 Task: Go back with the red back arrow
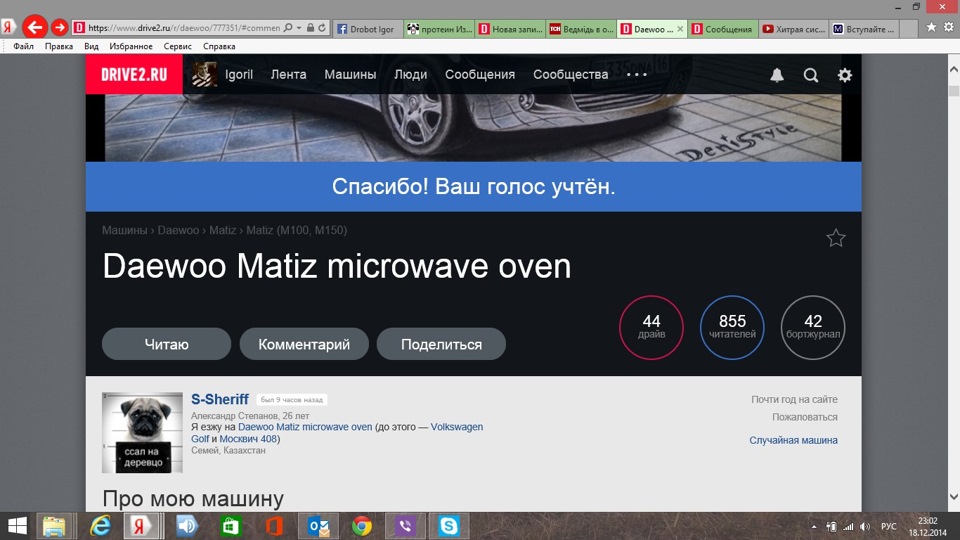coord(35,27)
